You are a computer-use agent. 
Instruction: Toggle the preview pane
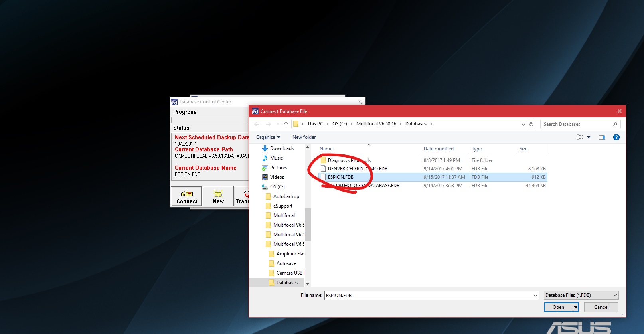[602, 137]
